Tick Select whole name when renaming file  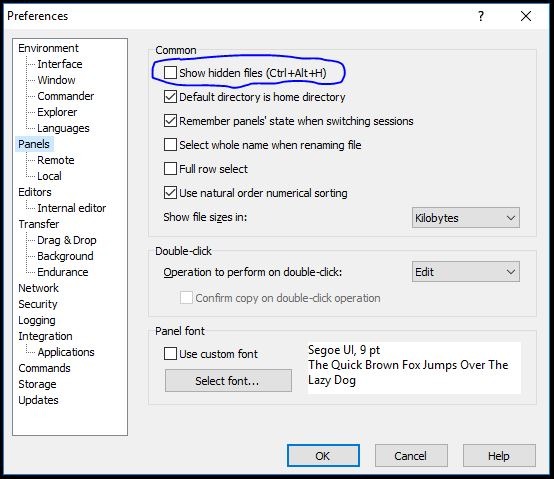[170, 145]
